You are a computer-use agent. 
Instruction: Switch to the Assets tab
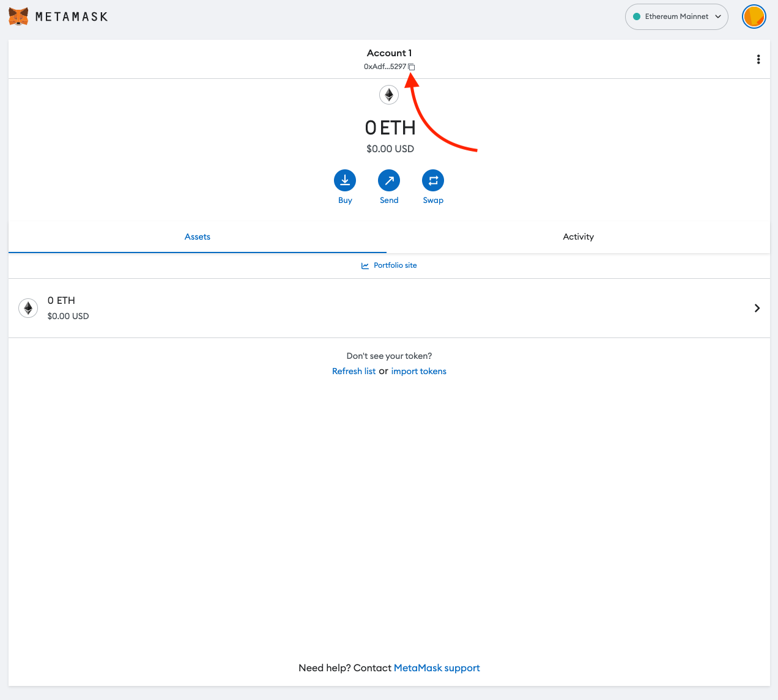(198, 237)
